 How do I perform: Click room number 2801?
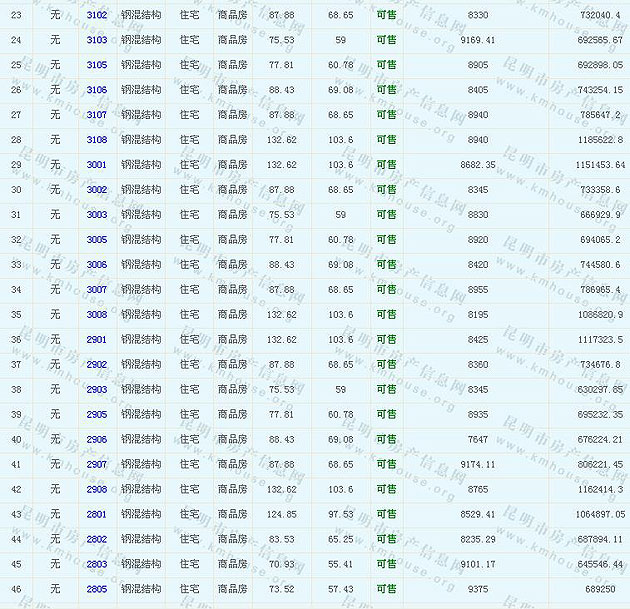[97, 515]
